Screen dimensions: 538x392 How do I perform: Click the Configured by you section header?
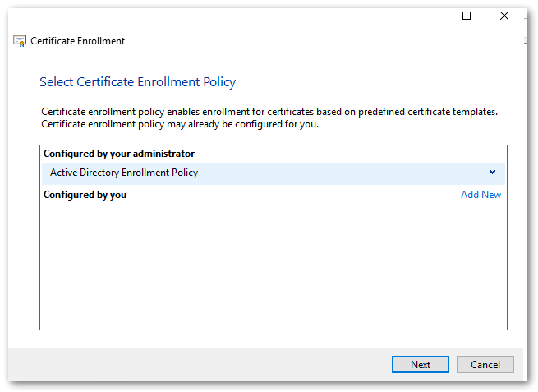pyautogui.click(x=85, y=195)
